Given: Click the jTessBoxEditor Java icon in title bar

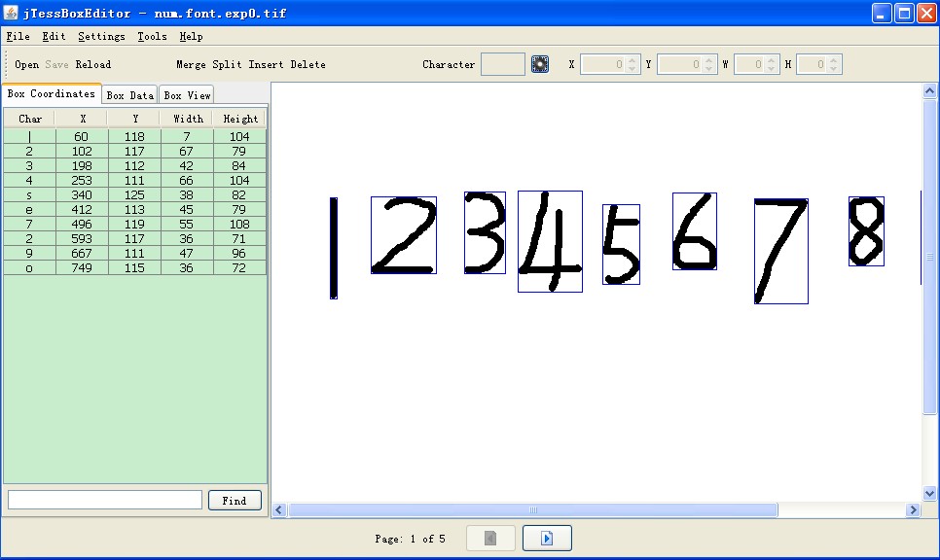Looking at the screenshot, I should (x=12, y=14).
